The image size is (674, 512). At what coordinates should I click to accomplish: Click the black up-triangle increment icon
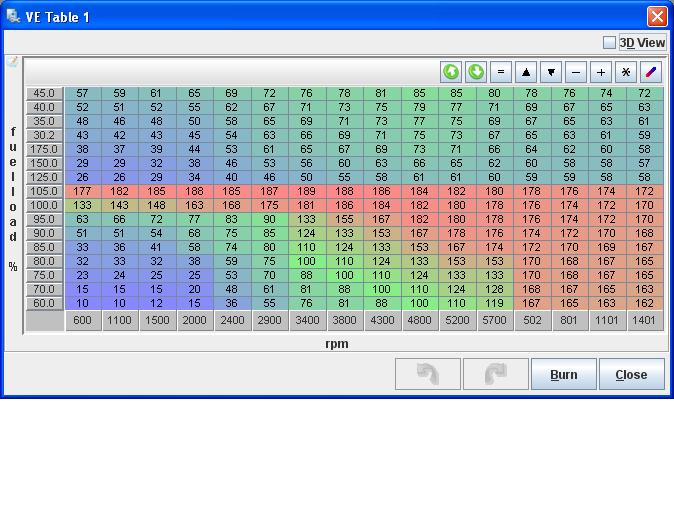pyautogui.click(x=526, y=72)
